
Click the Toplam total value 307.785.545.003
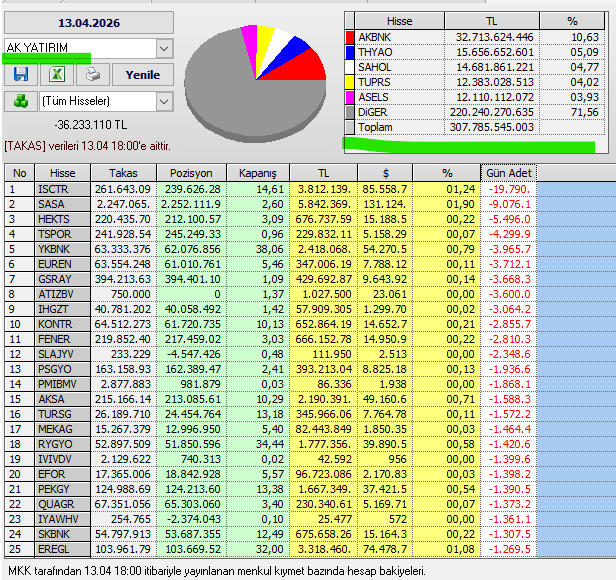pos(492,127)
